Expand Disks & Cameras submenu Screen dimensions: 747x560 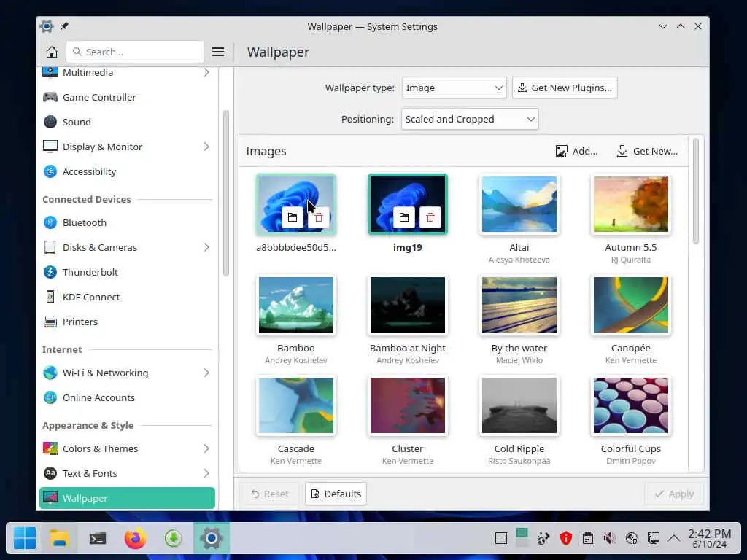(206, 247)
